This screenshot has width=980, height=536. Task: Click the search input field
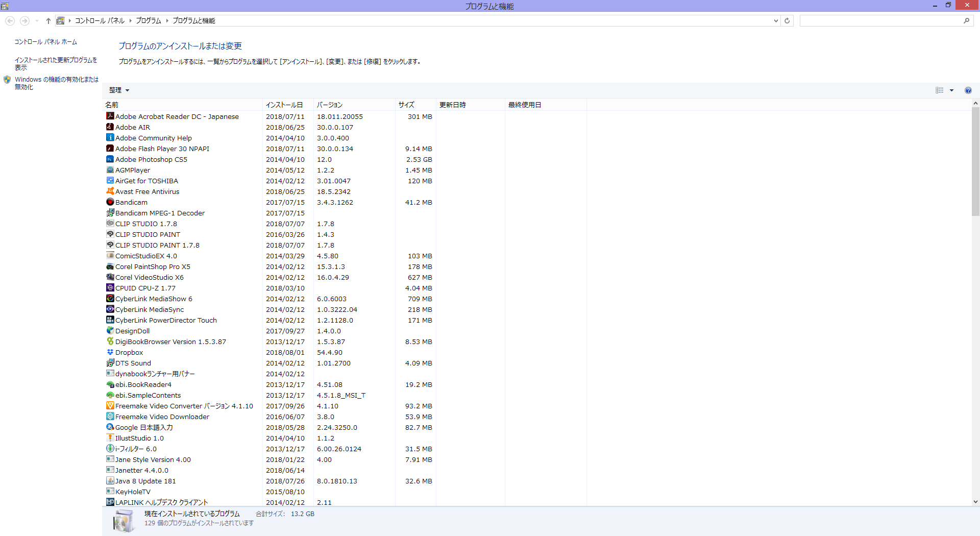pos(880,21)
